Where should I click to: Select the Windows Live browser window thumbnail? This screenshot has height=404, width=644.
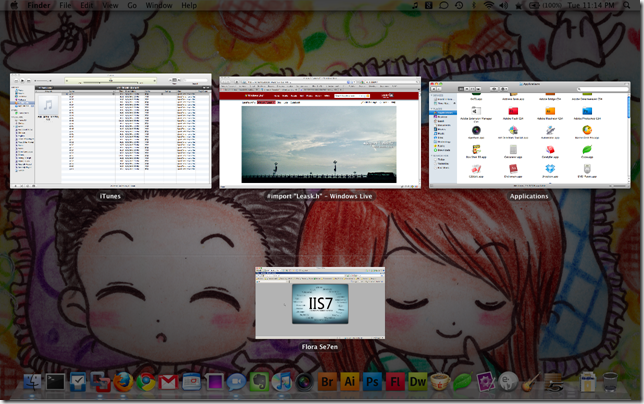point(320,132)
